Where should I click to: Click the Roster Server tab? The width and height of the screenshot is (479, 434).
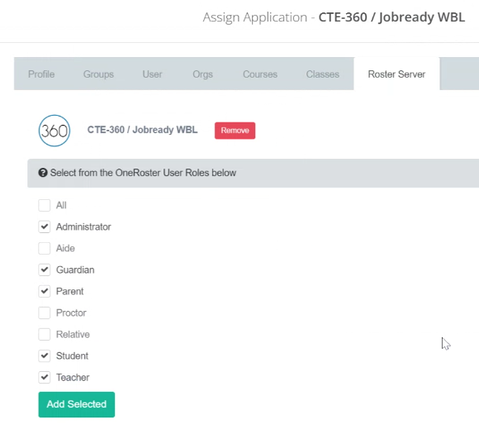pyautogui.click(x=397, y=74)
